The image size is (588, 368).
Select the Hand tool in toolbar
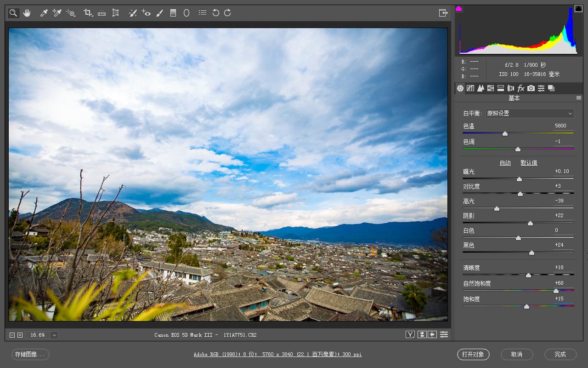[27, 13]
